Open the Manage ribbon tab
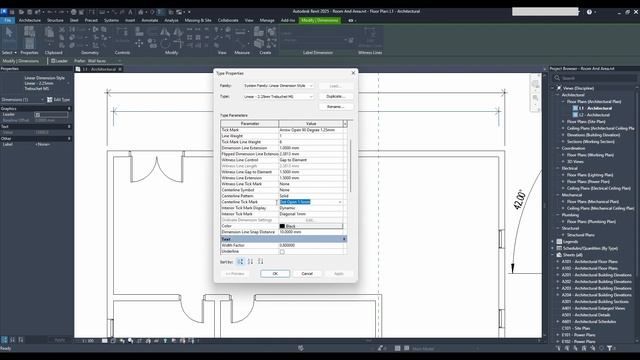Viewport: 640px width, 360px height. coord(267,20)
